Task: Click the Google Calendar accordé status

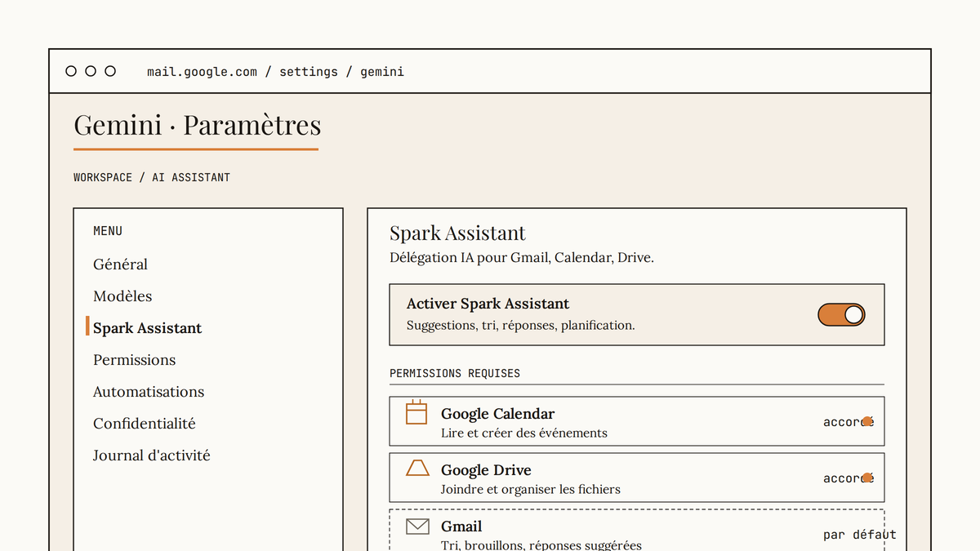Action: pos(849,422)
